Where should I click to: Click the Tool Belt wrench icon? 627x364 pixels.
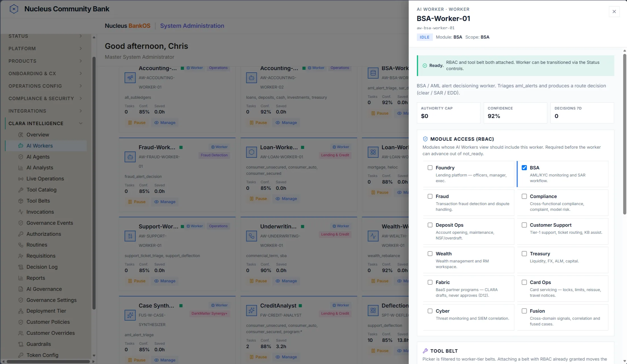[x=425, y=351]
